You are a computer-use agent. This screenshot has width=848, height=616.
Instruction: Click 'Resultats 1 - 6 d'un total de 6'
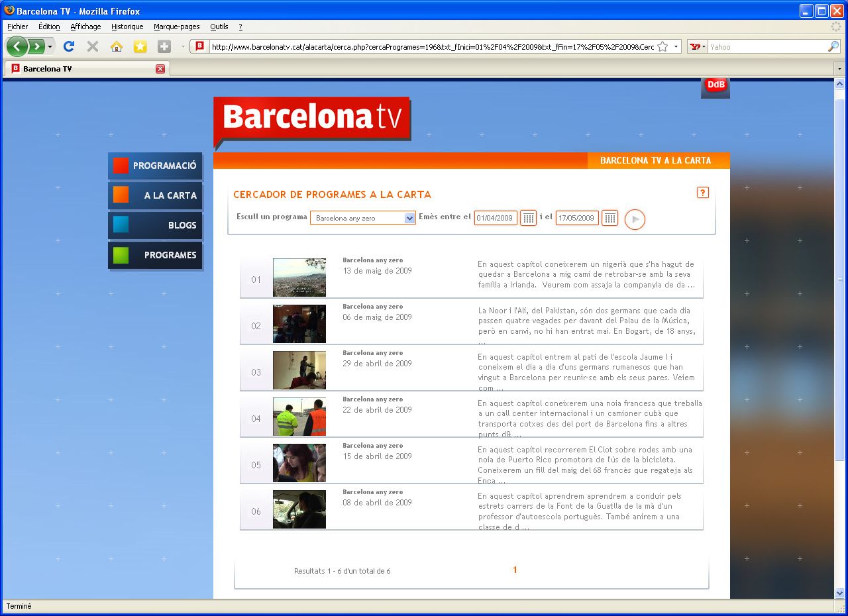pos(343,571)
